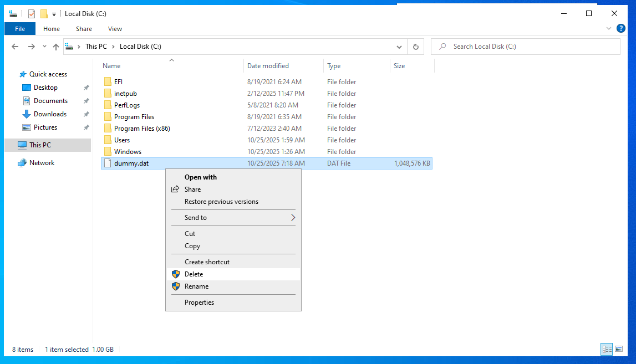Click This PC in the address bar
The image size is (636, 364).
(96, 47)
